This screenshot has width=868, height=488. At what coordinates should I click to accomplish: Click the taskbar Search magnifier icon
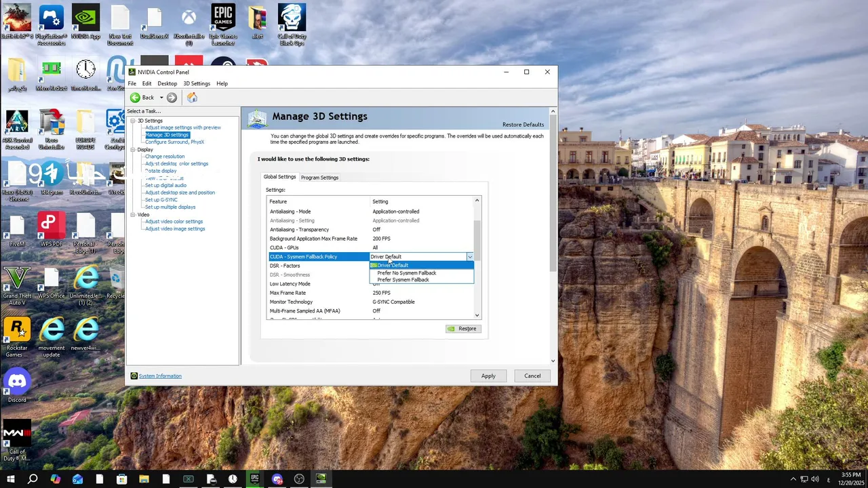tap(33, 479)
